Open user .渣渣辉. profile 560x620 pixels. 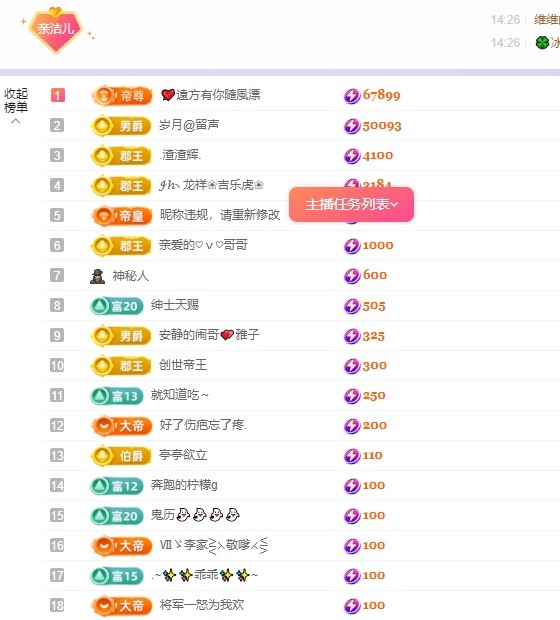point(180,155)
